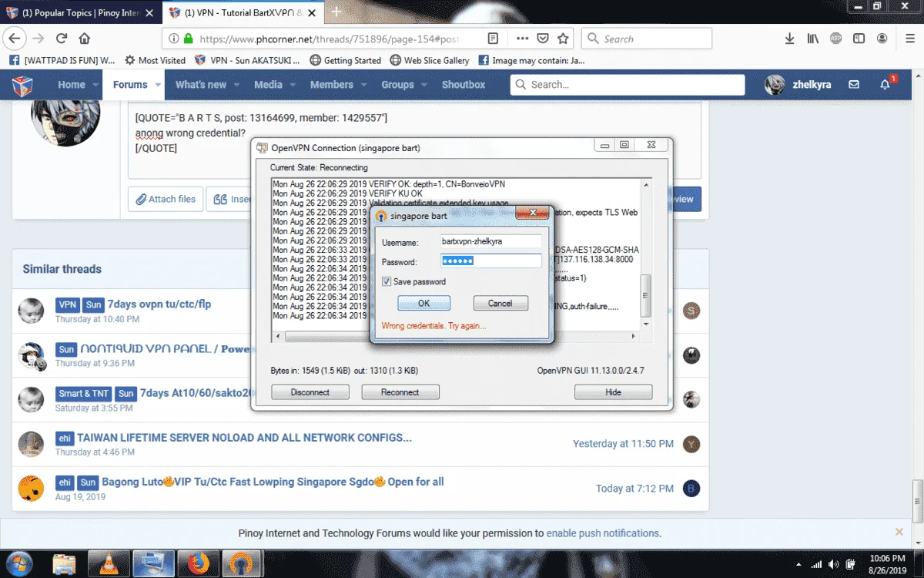924x578 pixels.
Task: Open 7days ovpn tu/ctc/flp thread
Action: [159, 304]
